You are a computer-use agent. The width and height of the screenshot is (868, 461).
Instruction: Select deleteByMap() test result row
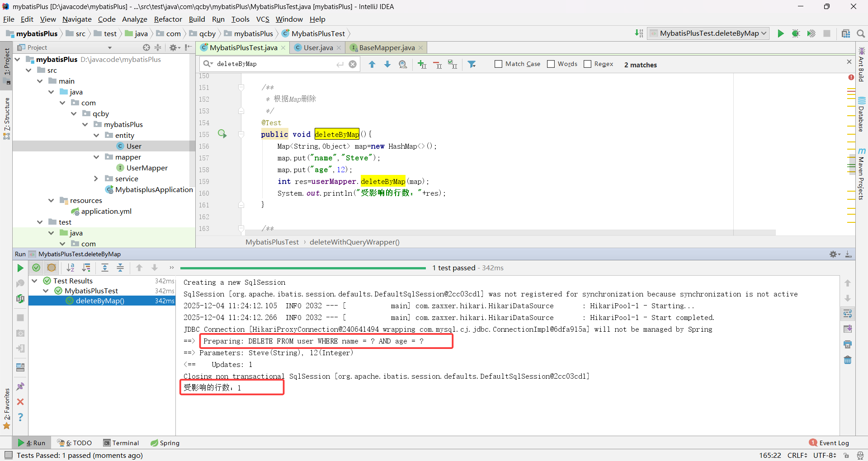coord(102,301)
